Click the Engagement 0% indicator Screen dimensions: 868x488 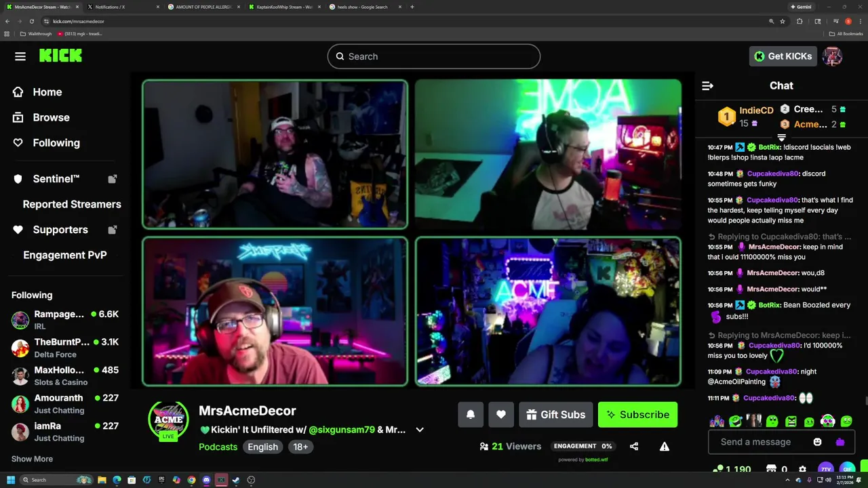pos(583,446)
